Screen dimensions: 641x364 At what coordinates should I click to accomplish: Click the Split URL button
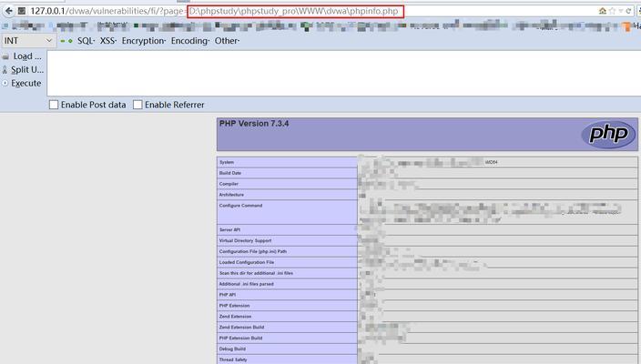(x=27, y=70)
